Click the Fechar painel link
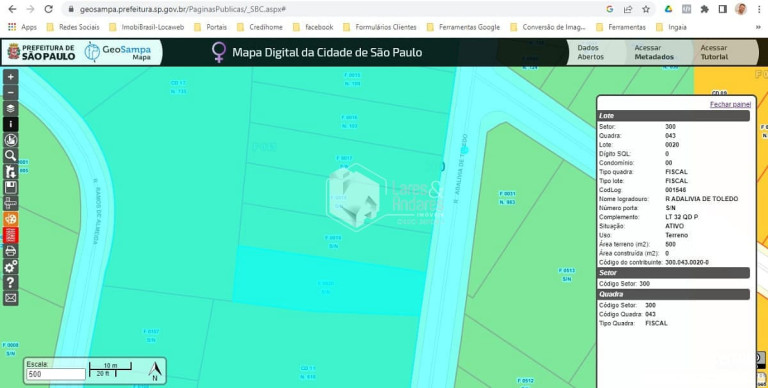The width and height of the screenshot is (768, 388). point(730,104)
